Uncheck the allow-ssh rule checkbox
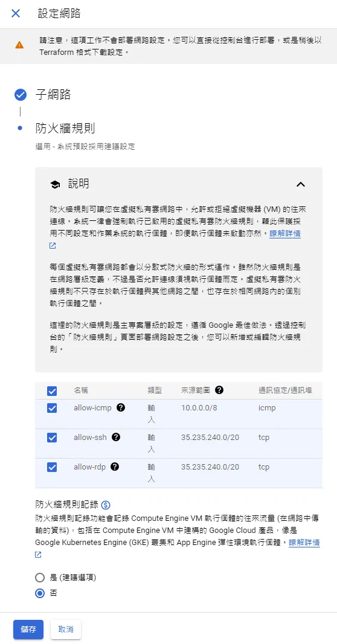Viewport: 337px width, 644px height. [x=52, y=438]
